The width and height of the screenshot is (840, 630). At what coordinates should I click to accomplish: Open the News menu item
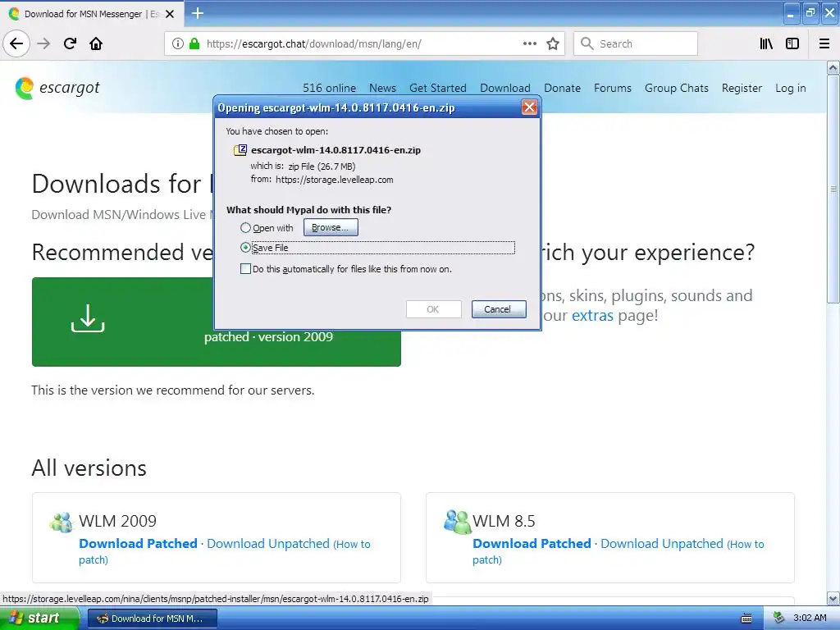[382, 89]
